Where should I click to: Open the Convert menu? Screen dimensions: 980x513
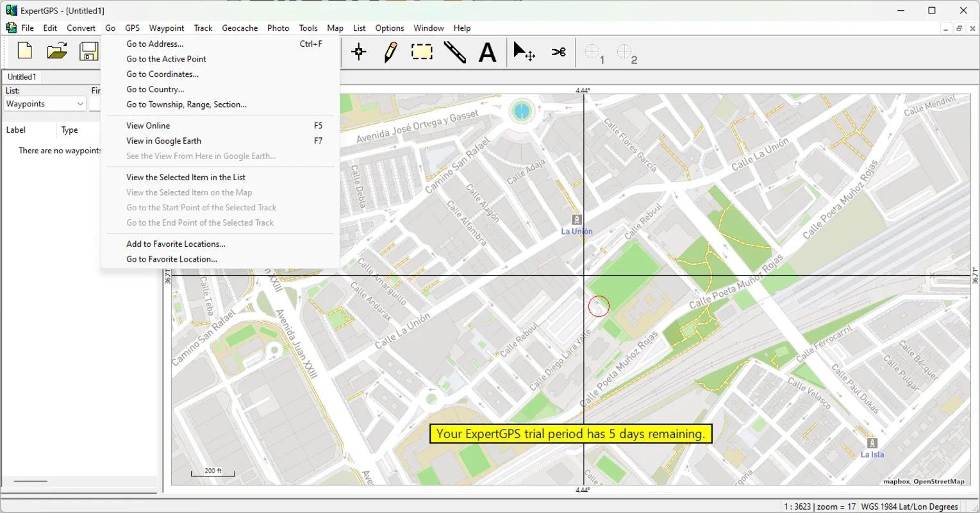pyautogui.click(x=81, y=28)
